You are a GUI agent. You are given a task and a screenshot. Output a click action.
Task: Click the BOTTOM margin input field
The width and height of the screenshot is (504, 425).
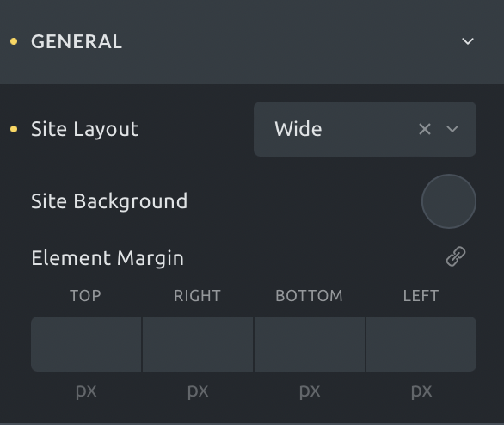click(310, 344)
